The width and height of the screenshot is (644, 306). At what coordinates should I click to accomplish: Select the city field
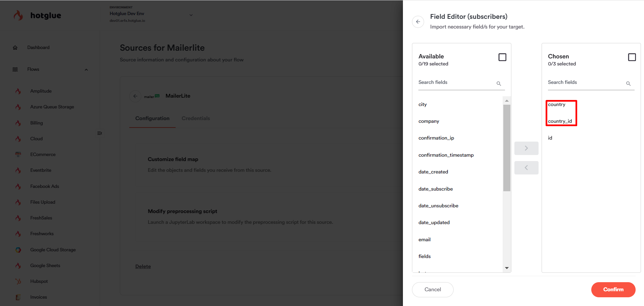(x=422, y=105)
